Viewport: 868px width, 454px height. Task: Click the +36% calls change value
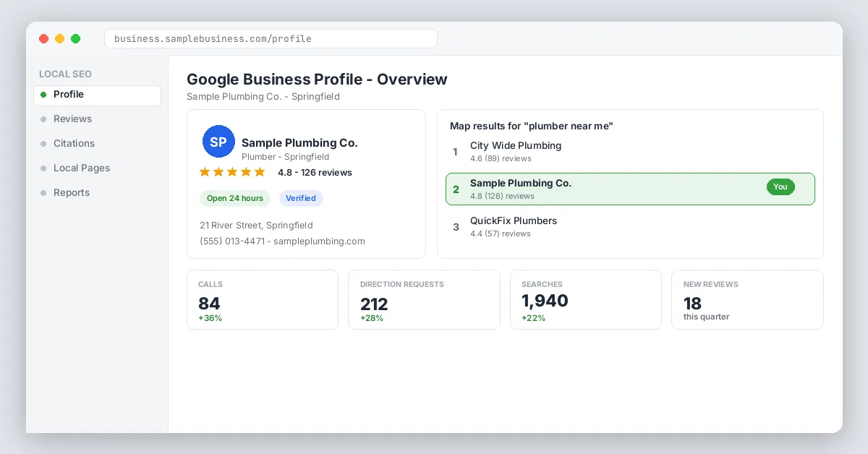coord(210,318)
